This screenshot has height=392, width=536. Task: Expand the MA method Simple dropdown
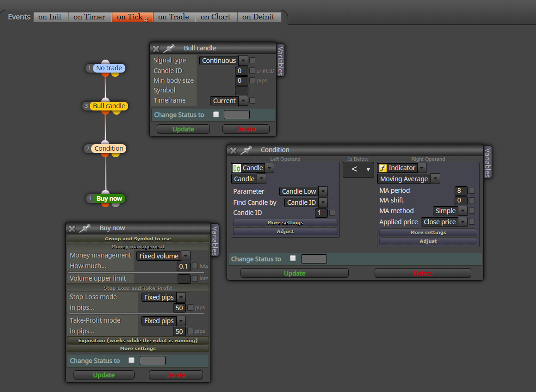(x=450, y=211)
